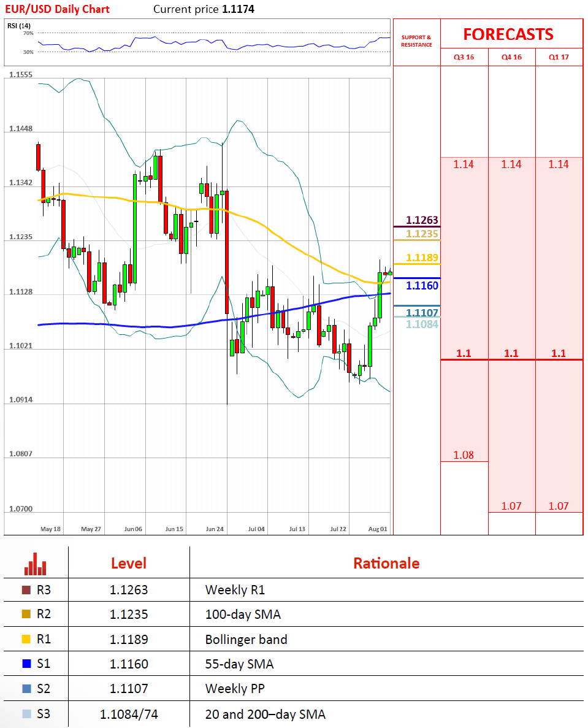Image resolution: width=588 pixels, height=728 pixels.
Task: Click the 1.14 forecast value in Q3 16
Action: coord(464,164)
